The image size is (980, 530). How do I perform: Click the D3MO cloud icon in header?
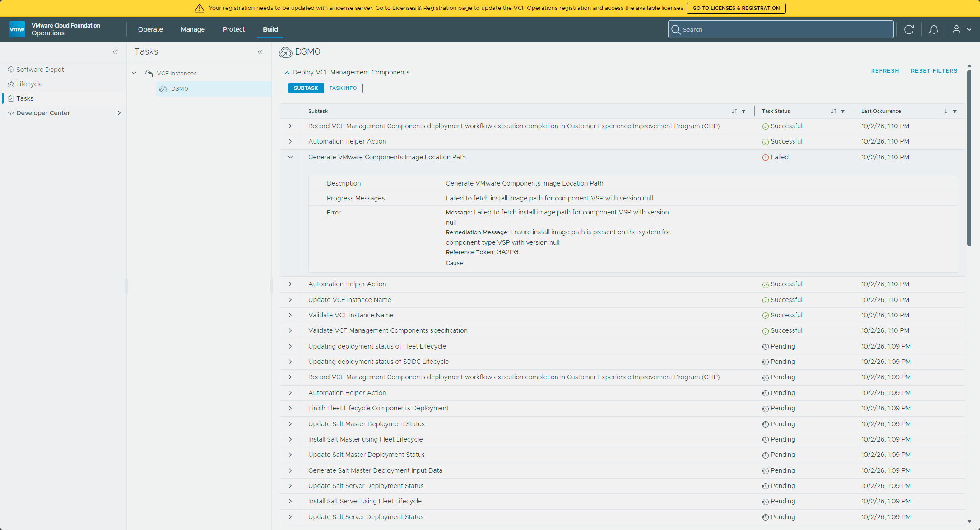[x=285, y=52]
